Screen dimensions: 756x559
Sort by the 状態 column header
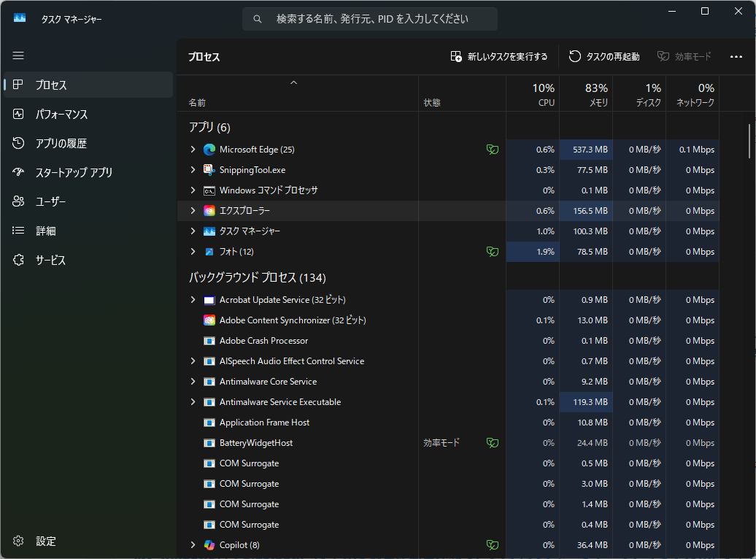pos(463,93)
